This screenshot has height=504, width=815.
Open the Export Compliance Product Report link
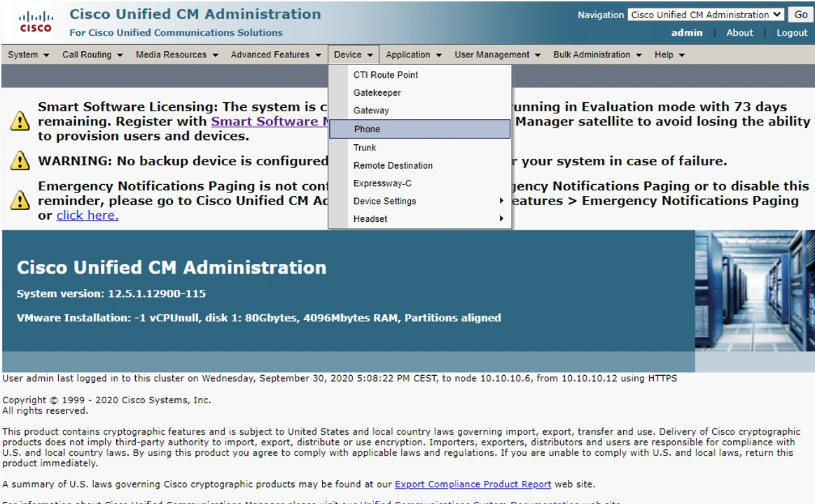(x=473, y=484)
